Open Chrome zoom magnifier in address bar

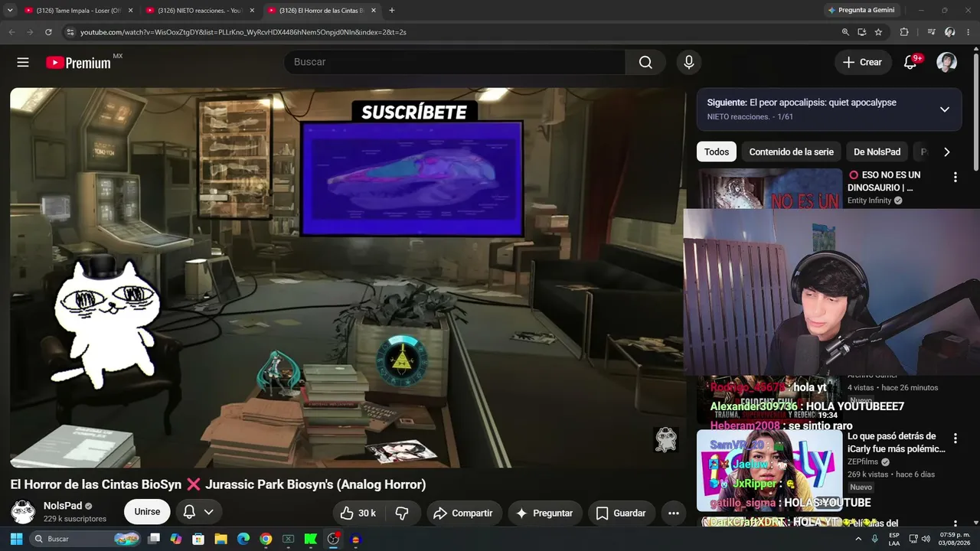coord(845,32)
